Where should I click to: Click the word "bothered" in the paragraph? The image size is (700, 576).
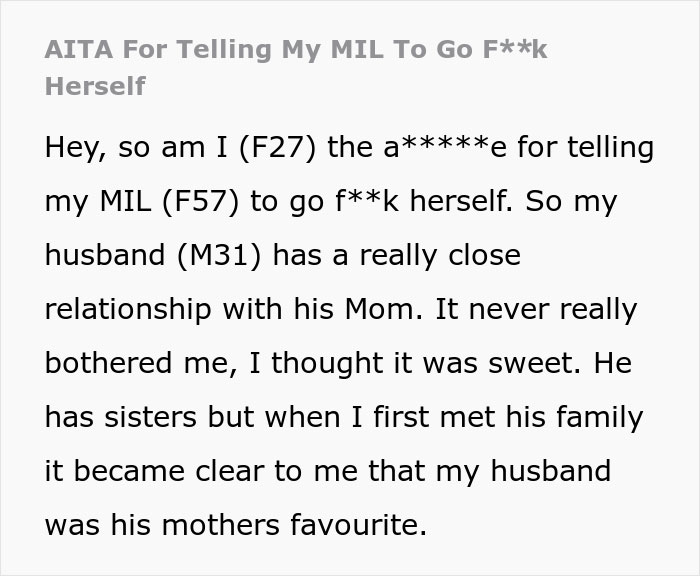[x=105, y=363]
